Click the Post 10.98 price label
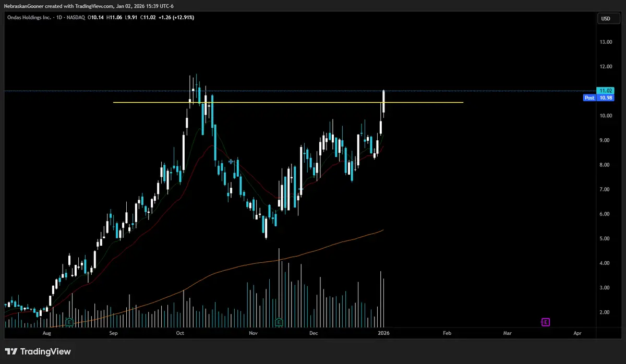The height and width of the screenshot is (364, 626). click(599, 98)
